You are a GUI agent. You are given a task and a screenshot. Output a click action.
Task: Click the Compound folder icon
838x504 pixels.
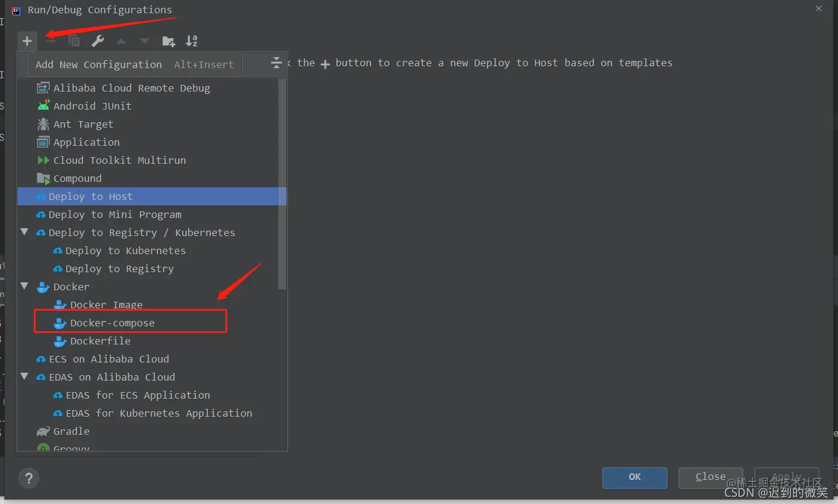[x=43, y=178]
